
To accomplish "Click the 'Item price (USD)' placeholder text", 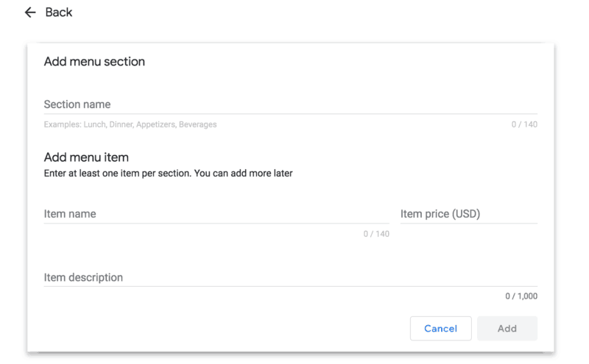I will (440, 214).
